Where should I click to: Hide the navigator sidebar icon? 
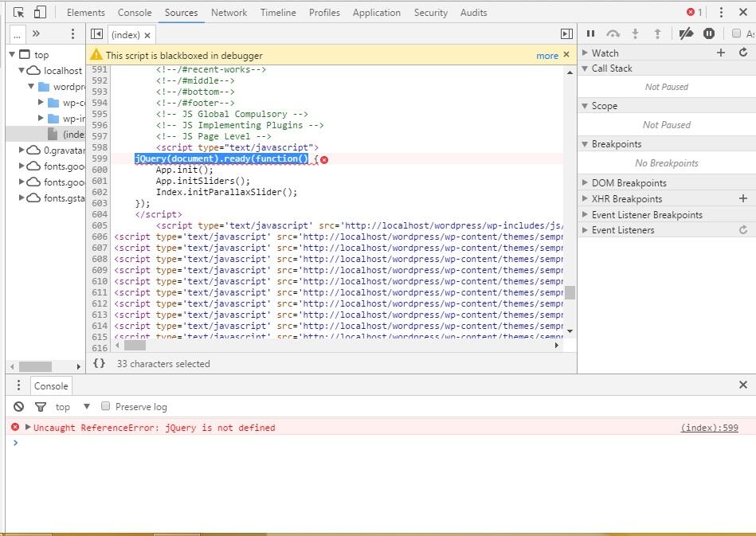tap(97, 33)
